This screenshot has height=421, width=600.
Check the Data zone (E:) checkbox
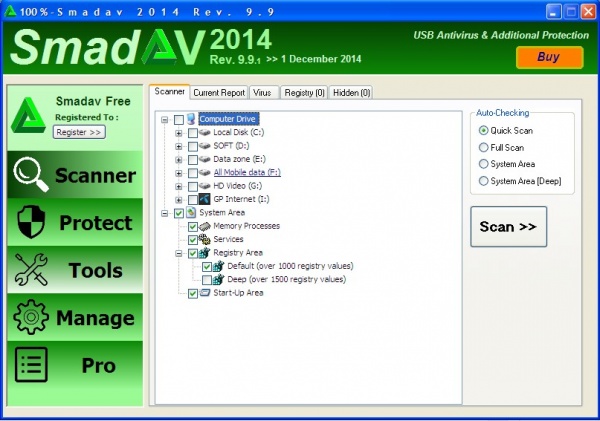(x=193, y=160)
